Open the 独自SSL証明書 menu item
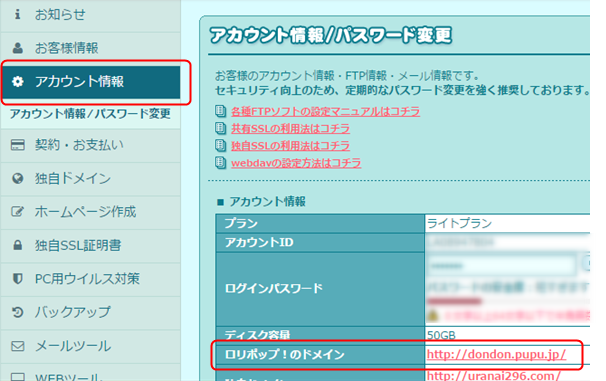This screenshot has width=606, height=381. (x=90, y=245)
